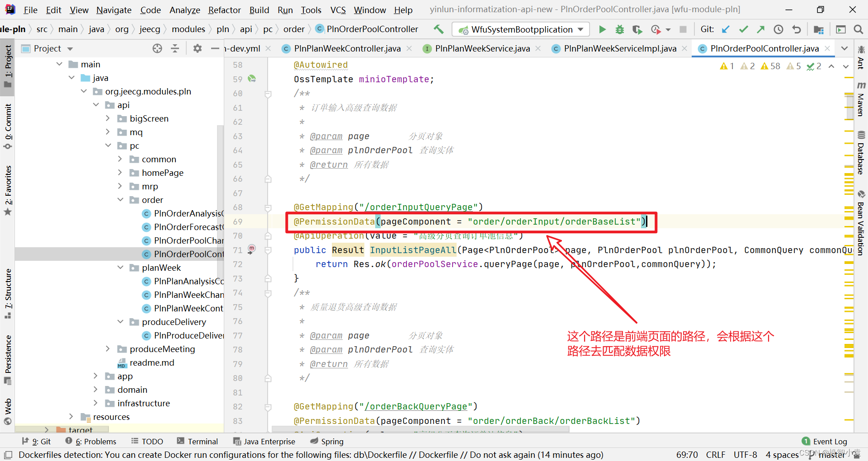
Task: Open the Event Log
Action: coord(825,442)
